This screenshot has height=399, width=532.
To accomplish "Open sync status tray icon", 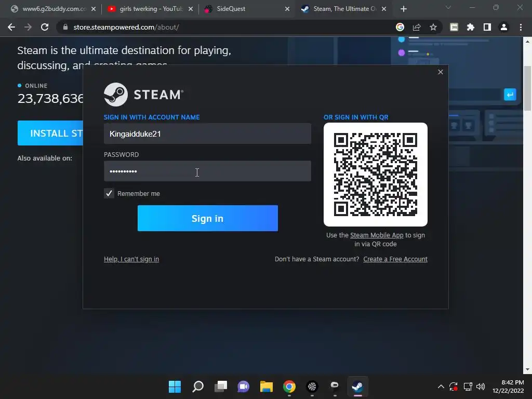I will click(x=453, y=387).
